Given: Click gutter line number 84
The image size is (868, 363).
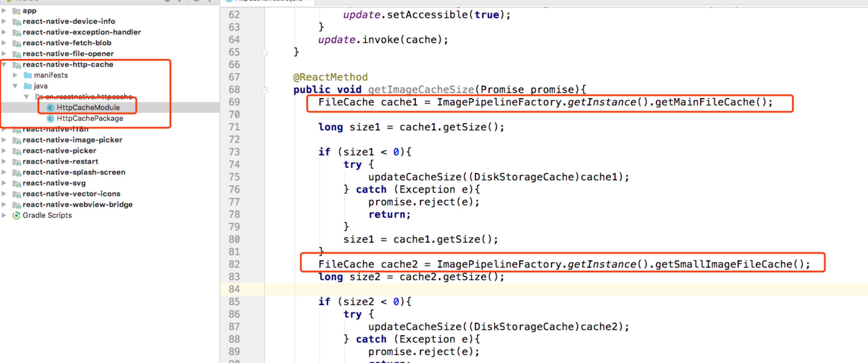Looking at the screenshot, I should (x=234, y=289).
